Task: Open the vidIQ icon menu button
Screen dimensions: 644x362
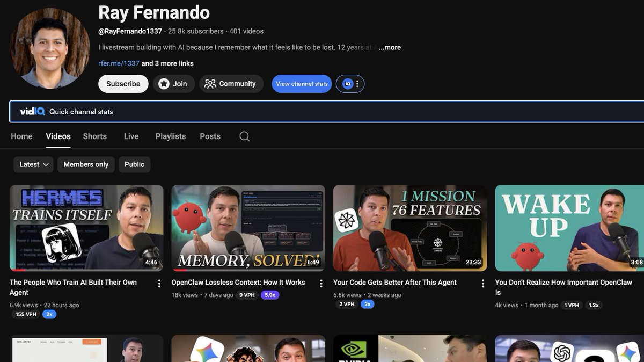Action: pos(350,84)
